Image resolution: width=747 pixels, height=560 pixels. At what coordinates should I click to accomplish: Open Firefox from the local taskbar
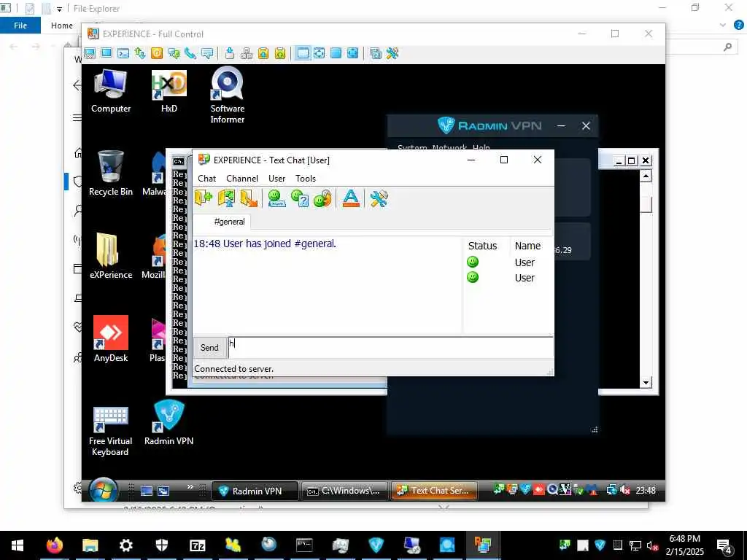pos(54,545)
